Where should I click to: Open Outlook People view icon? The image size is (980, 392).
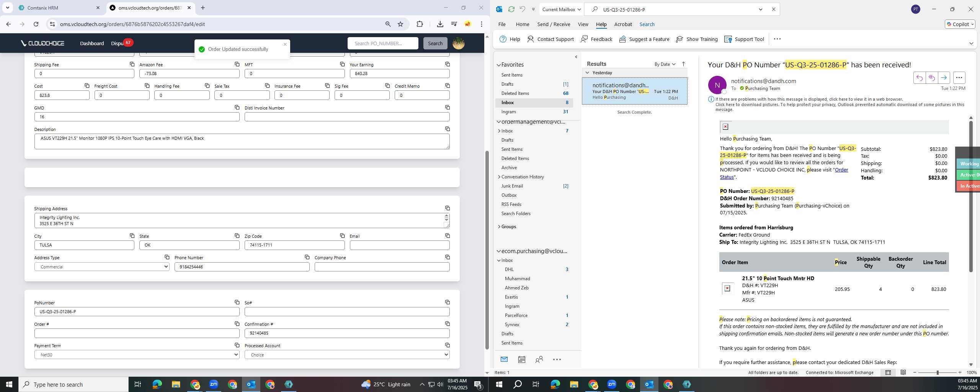pyautogui.click(x=539, y=359)
